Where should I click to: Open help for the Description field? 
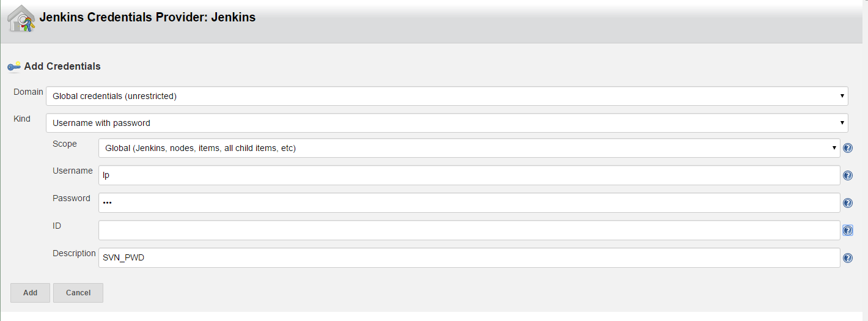848,258
